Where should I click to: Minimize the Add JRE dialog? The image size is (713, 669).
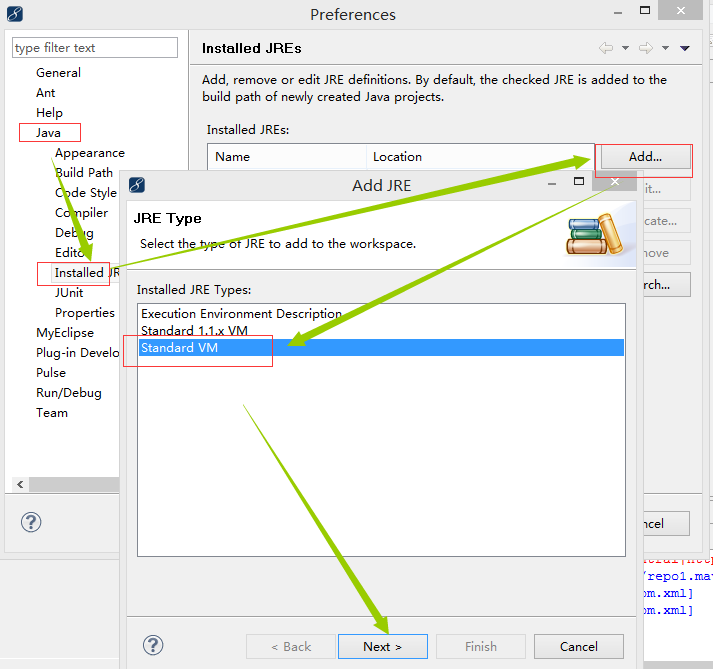click(x=552, y=184)
